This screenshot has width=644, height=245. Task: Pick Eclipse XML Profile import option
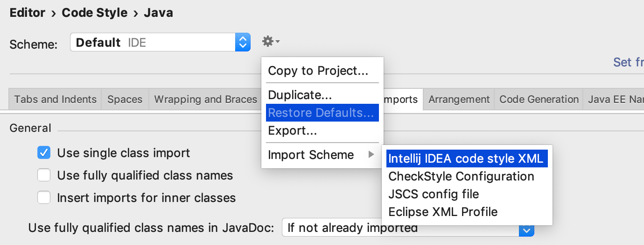(x=443, y=212)
